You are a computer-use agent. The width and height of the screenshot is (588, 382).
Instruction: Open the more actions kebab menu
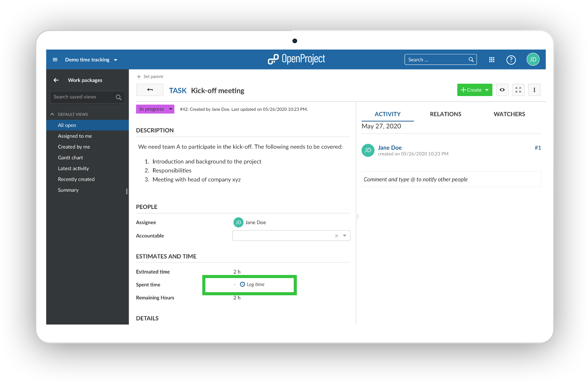(x=534, y=90)
